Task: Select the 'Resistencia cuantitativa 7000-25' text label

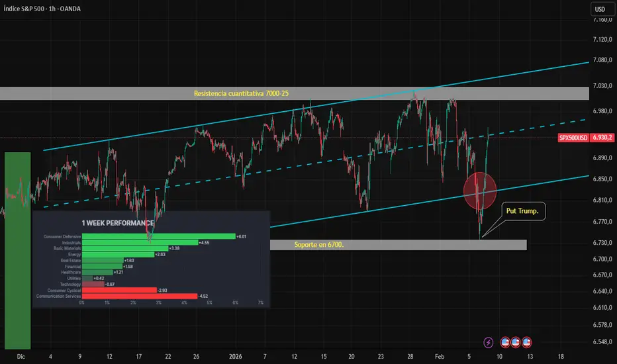Action: click(x=241, y=93)
